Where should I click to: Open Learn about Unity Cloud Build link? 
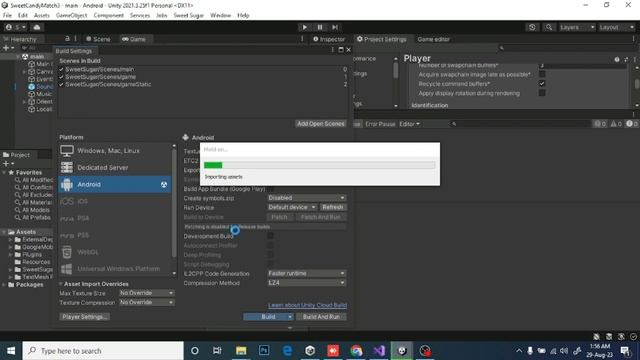pyautogui.click(x=307, y=305)
